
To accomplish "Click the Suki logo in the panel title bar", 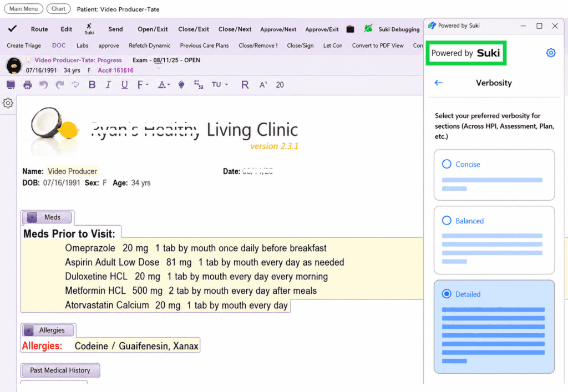I will pos(432,26).
